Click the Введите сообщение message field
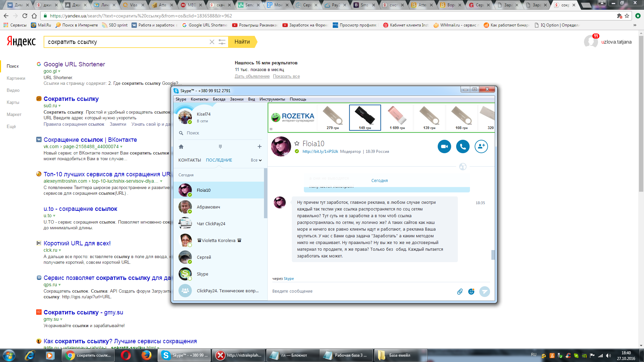The height and width of the screenshot is (362, 644). coord(362,291)
